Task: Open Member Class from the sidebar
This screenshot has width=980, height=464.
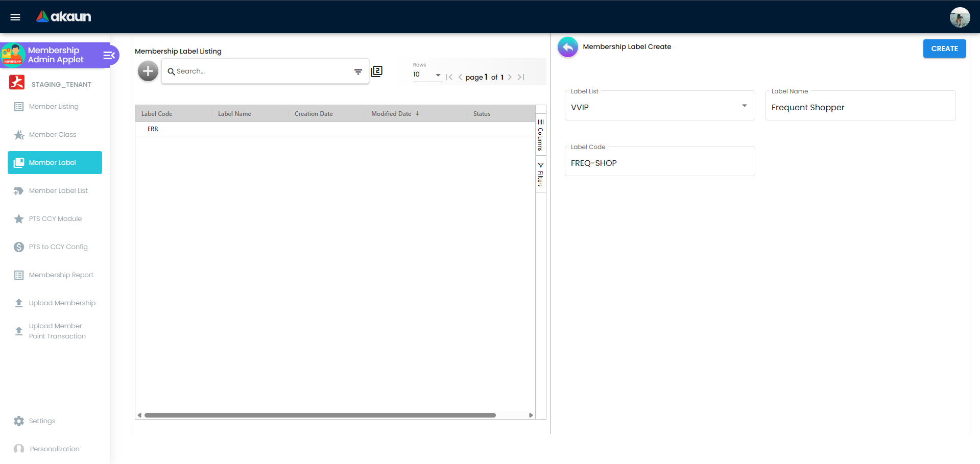Action: (19, 134)
